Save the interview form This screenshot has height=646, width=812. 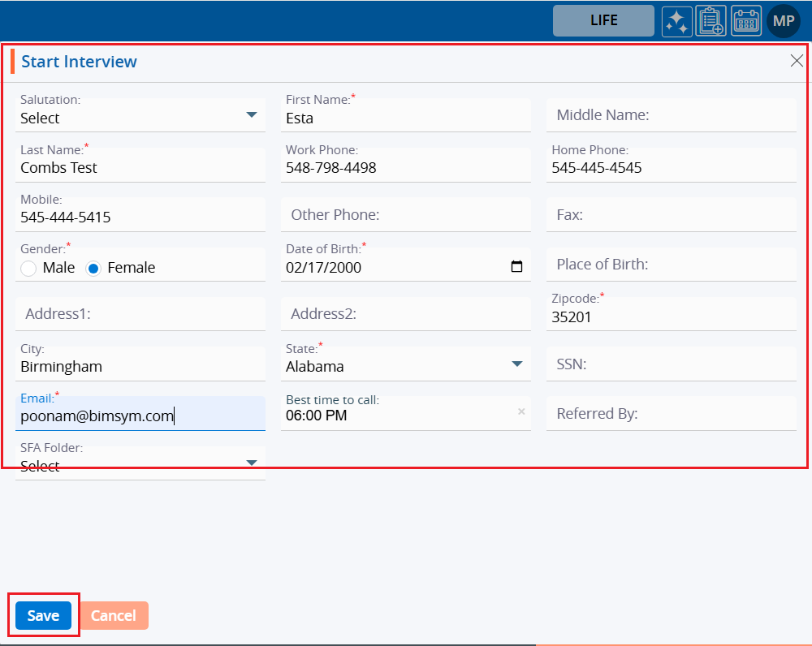[x=43, y=616]
